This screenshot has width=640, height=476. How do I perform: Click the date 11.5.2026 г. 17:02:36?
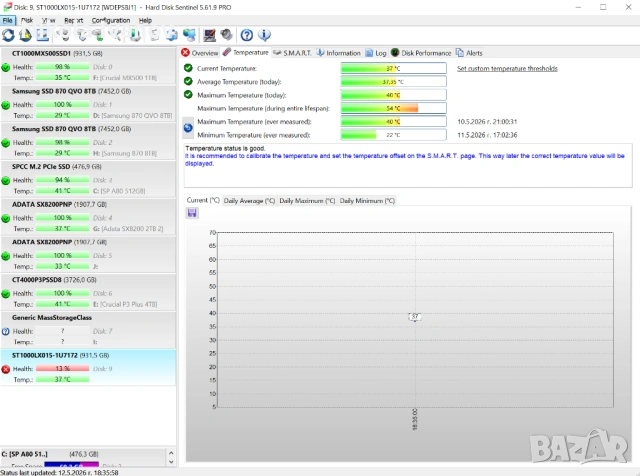tap(487, 135)
